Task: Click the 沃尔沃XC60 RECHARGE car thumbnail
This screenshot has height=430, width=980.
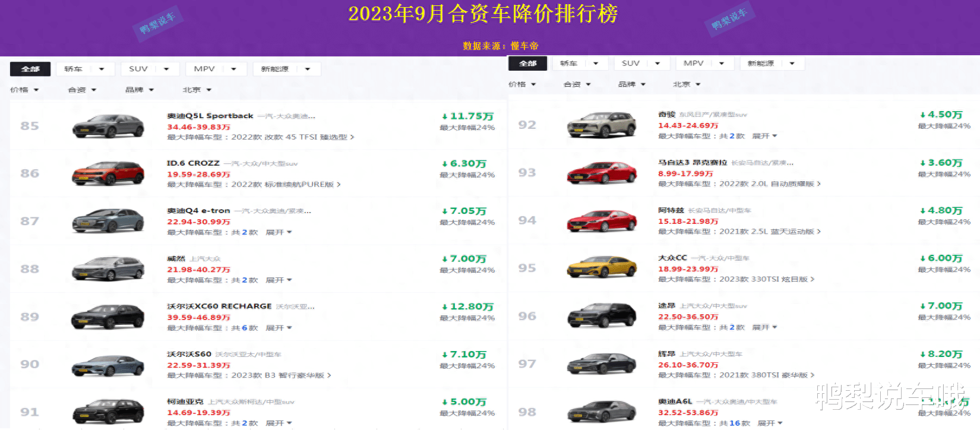Action: tap(108, 317)
